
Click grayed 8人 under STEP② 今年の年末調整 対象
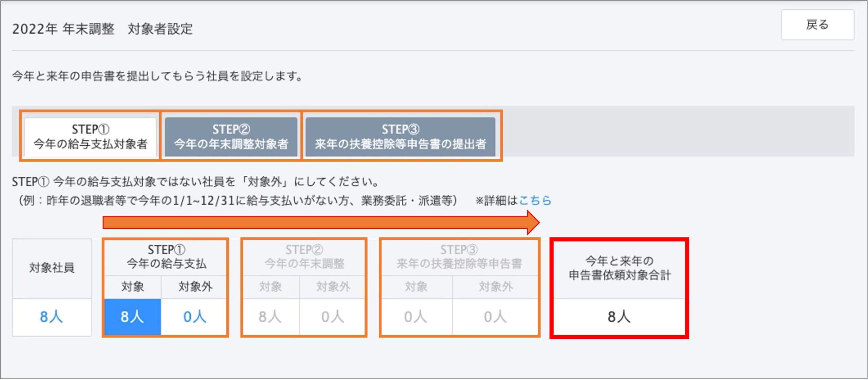coord(270,317)
